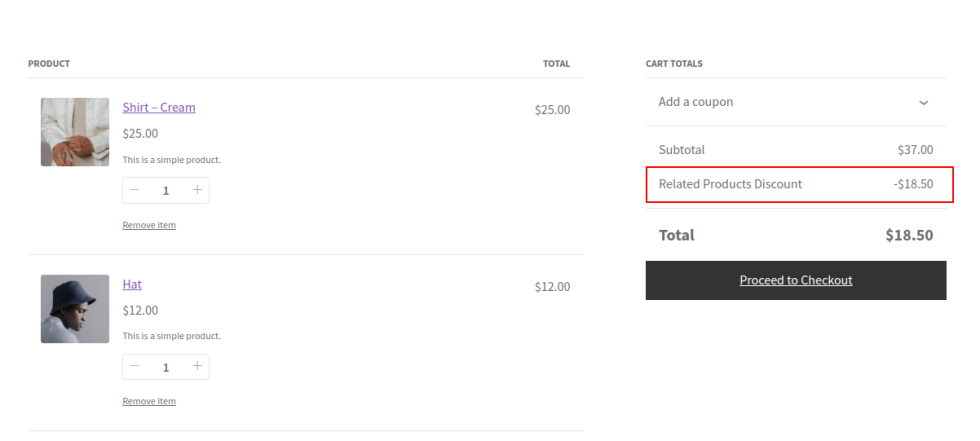Click the Hat product thumbnail
The image size is (980, 441).
(x=75, y=309)
